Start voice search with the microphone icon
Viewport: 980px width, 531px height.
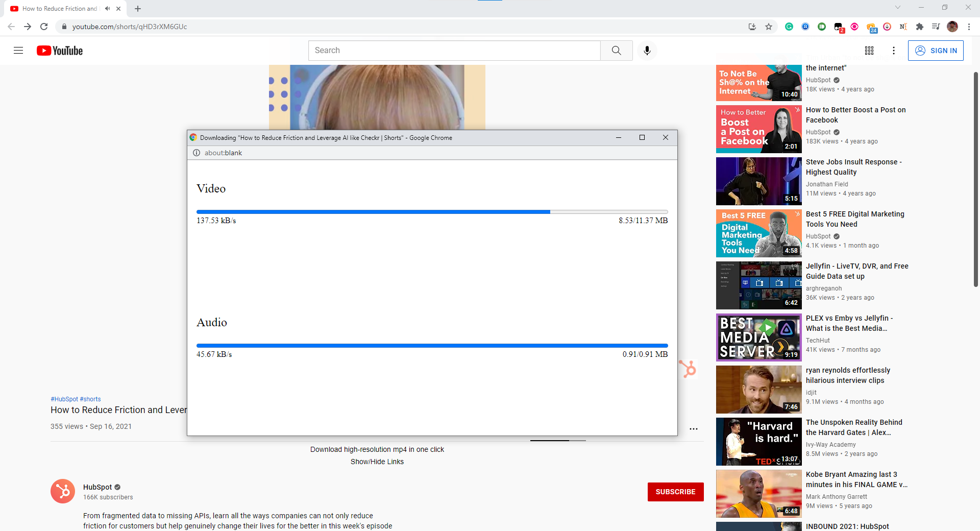[647, 51]
